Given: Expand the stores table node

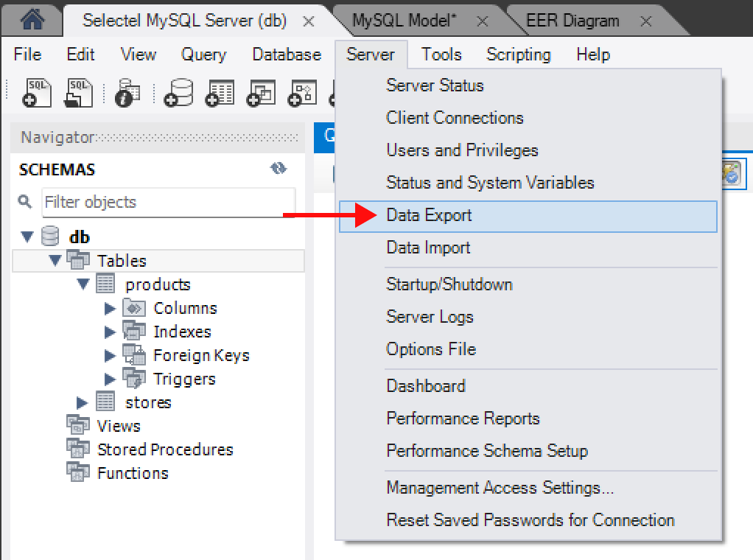Looking at the screenshot, I should pos(82,402).
